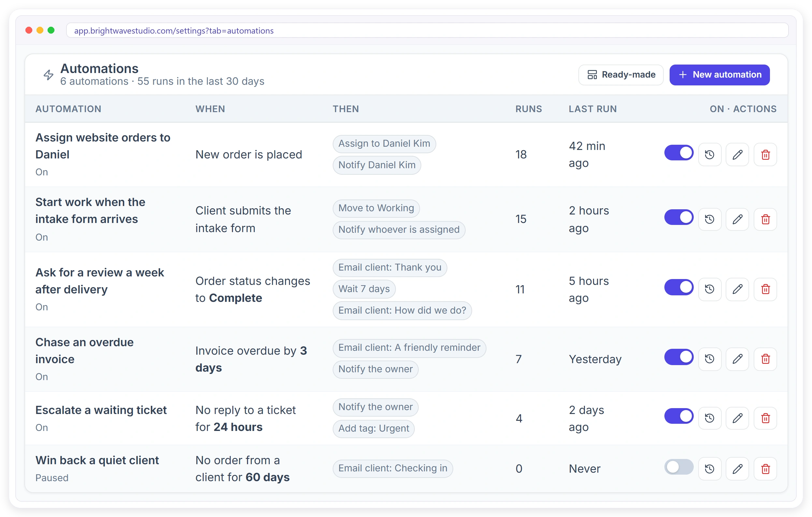Screen dimensions: 812x517
Task: Select the Notify whoever is assigned chip
Action: (x=399, y=230)
